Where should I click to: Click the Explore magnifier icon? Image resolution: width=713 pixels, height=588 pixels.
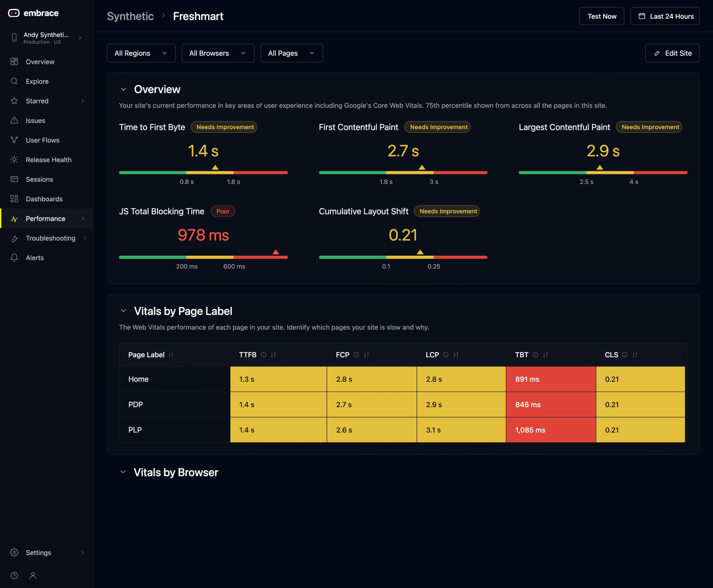click(x=14, y=81)
